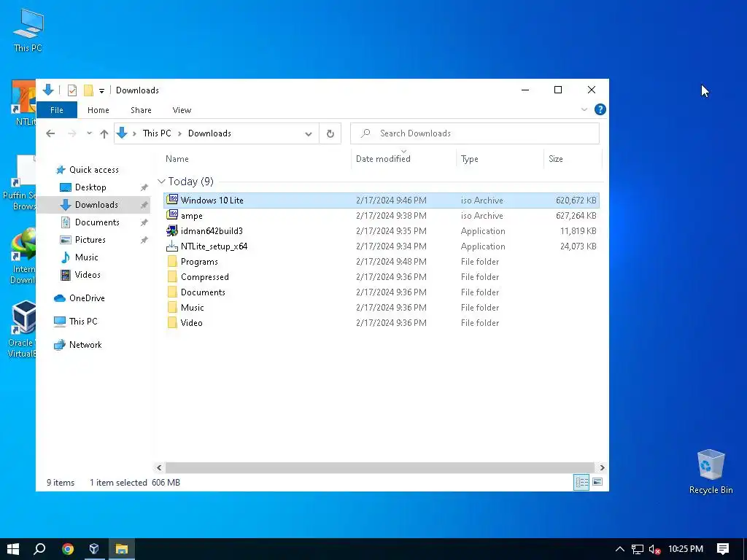The height and width of the screenshot is (560, 747).
Task: Select Documents folder icon in file list
Action: [x=172, y=292]
